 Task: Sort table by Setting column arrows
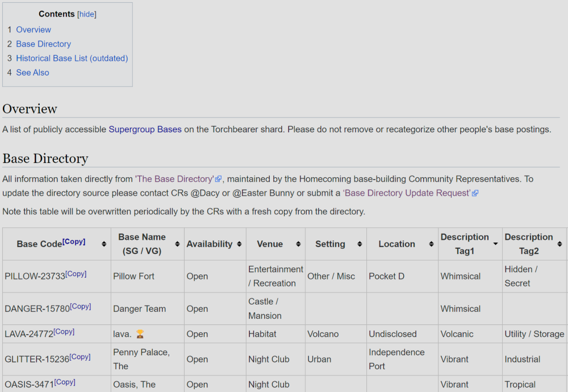pyautogui.click(x=360, y=244)
